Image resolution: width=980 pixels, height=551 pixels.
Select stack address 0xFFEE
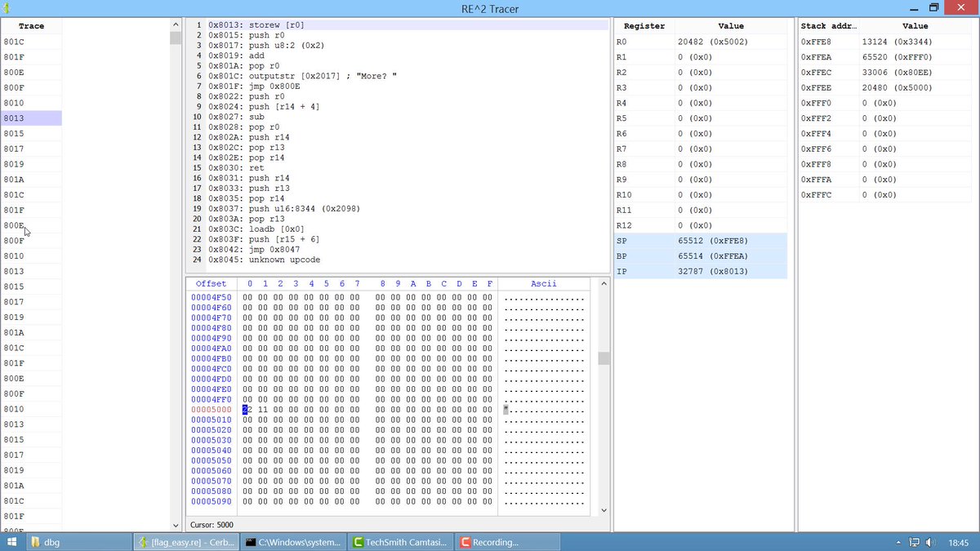point(817,87)
